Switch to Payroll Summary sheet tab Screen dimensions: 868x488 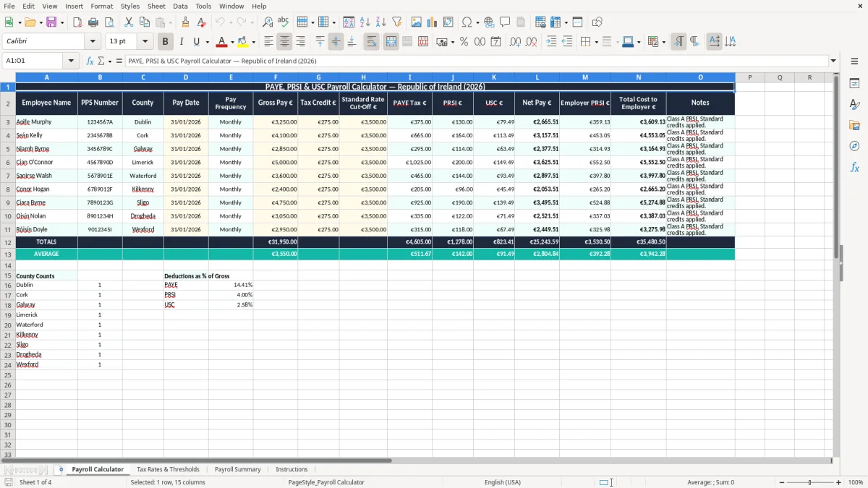coord(237,469)
